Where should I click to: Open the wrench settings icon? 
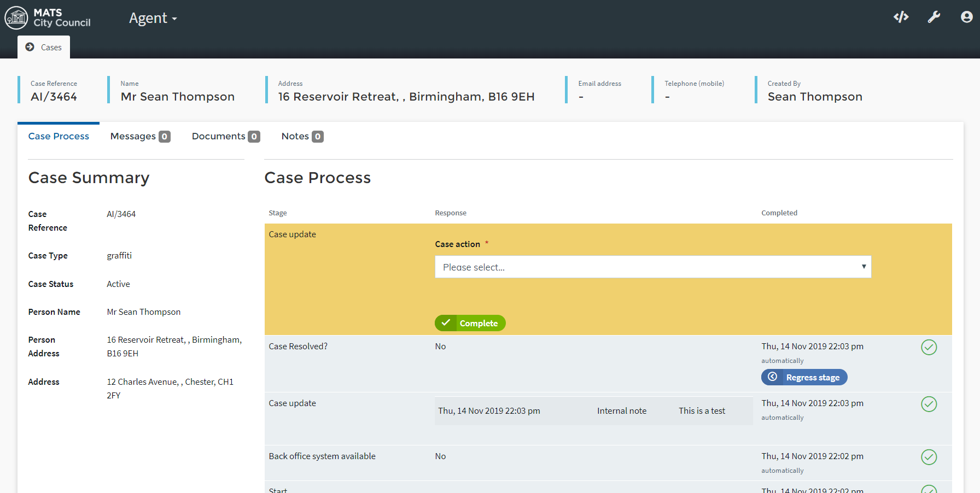tap(934, 17)
